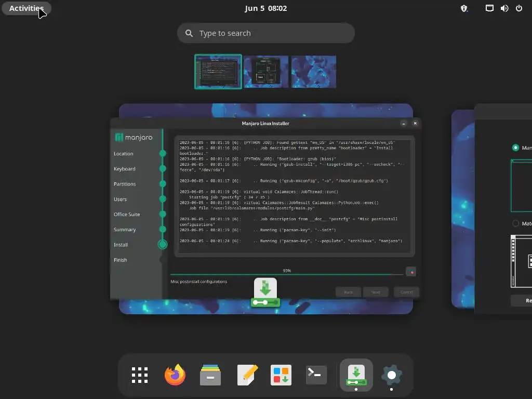
Task: Open the power menu icon in top bar
Action: (x=519, y=8)
